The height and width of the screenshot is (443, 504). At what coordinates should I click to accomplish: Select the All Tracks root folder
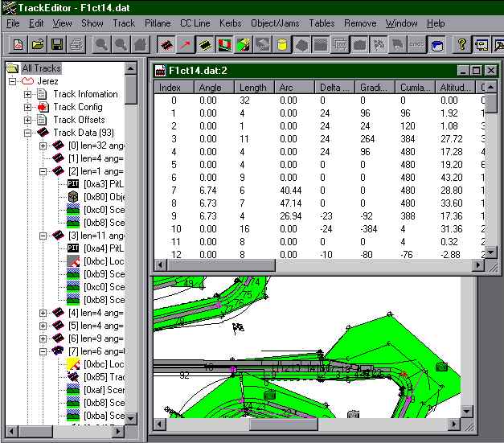click(40, 68)
